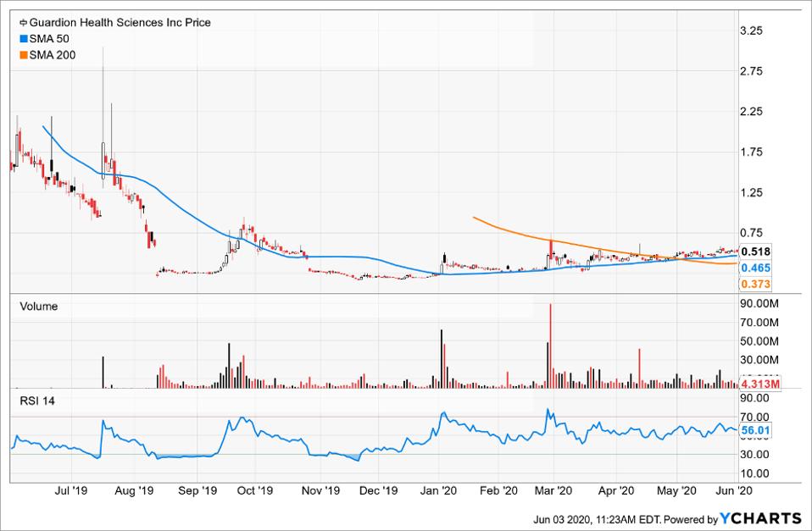Click the orange SMA value tag 0.373
The width and height of the screenshot is (812, 531).
click(x=755, y=285)
